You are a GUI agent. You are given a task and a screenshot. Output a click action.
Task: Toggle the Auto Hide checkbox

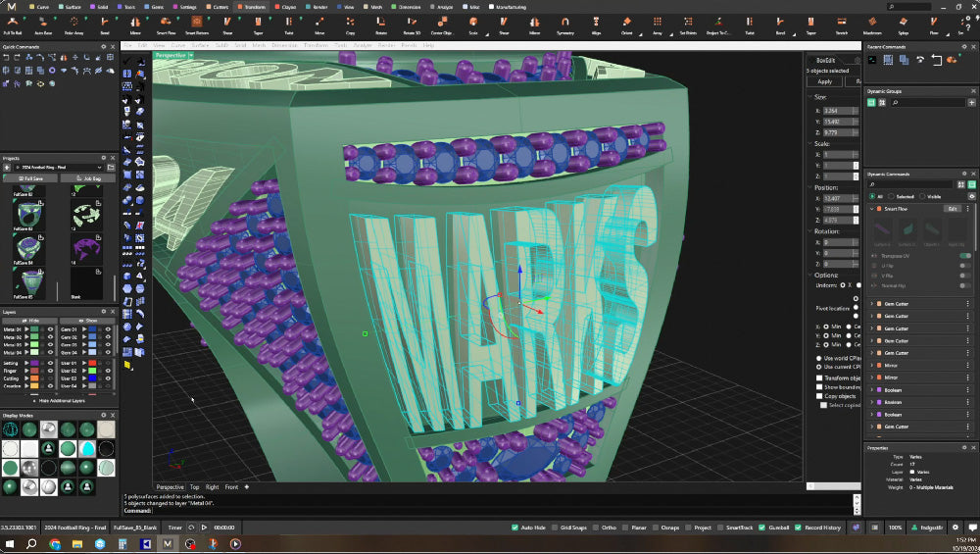(515, 528)
